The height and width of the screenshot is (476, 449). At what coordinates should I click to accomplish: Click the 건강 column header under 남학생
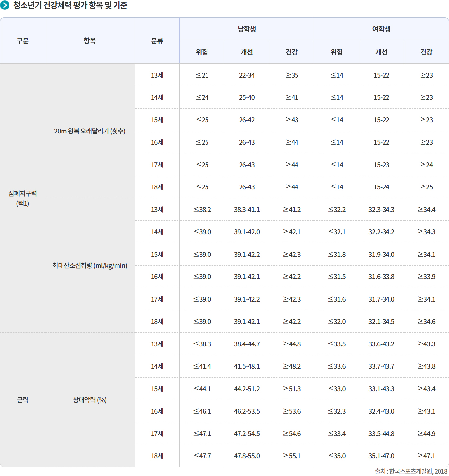[x=291, y=52]
